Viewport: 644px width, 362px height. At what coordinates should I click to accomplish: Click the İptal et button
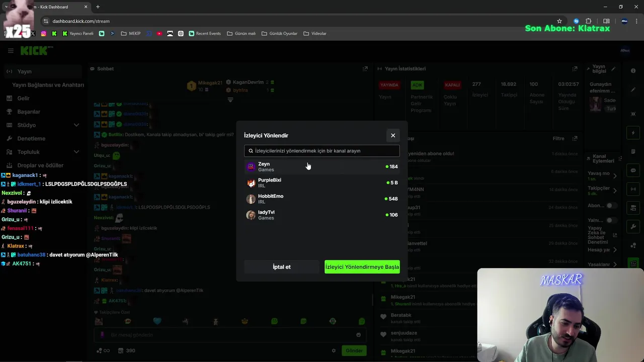coord(282,267)
